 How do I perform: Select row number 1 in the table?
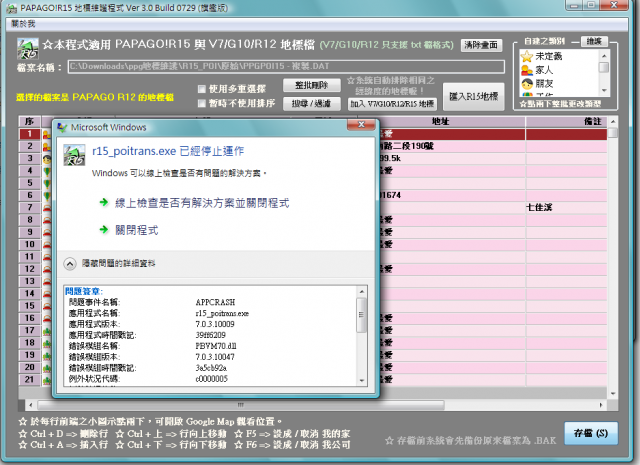(30, 134)
